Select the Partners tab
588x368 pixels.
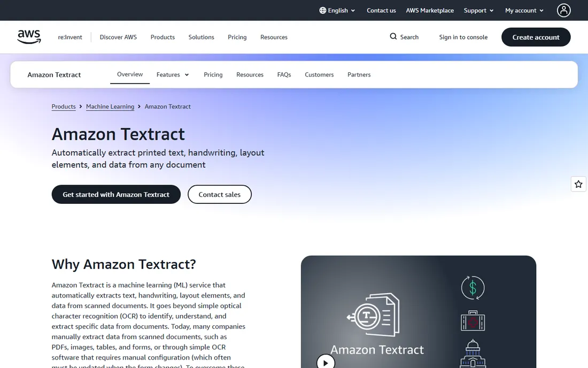click(x=359, y=75)
